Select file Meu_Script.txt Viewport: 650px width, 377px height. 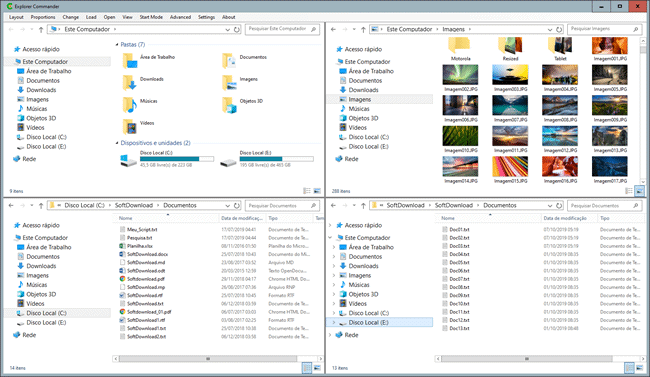[x=142, y=229]
